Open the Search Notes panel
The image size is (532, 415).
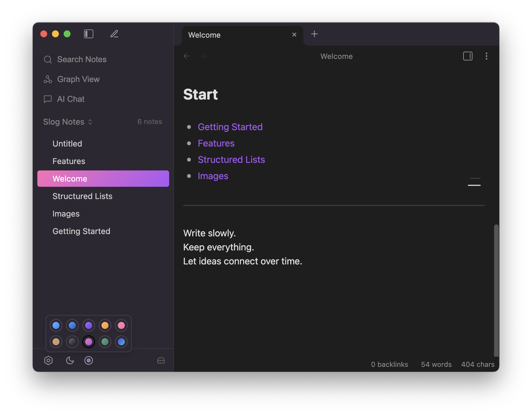point(81,59)
